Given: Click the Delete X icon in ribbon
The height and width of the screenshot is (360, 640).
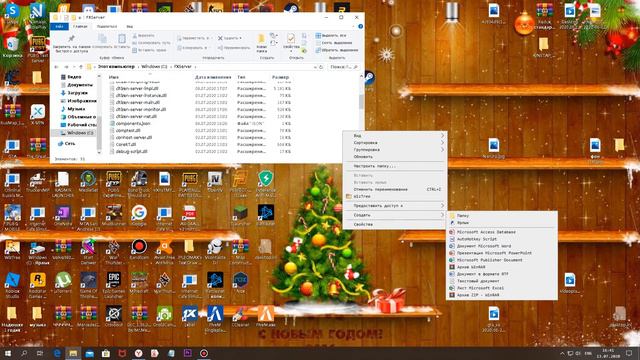Looking at the screenshot, I should pos(220,38).
